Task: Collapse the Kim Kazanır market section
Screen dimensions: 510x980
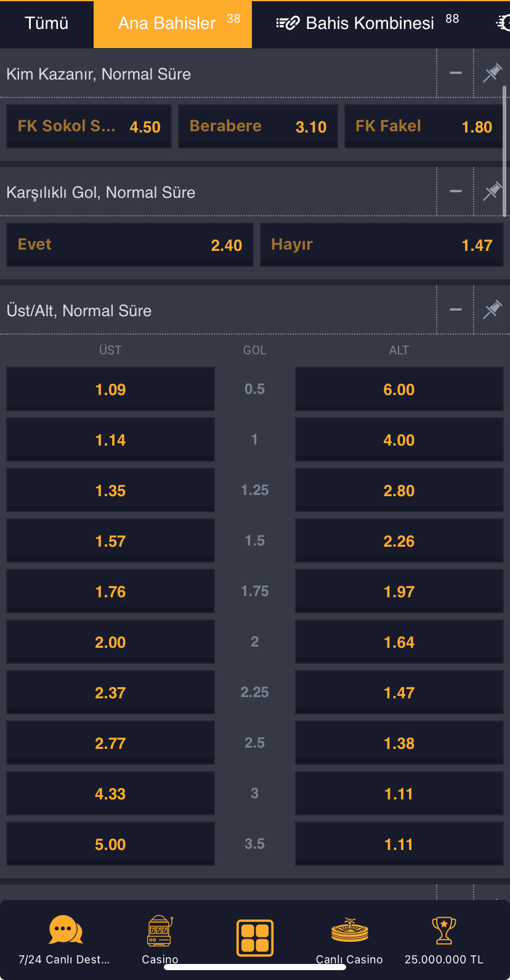Action: [455, 73]
